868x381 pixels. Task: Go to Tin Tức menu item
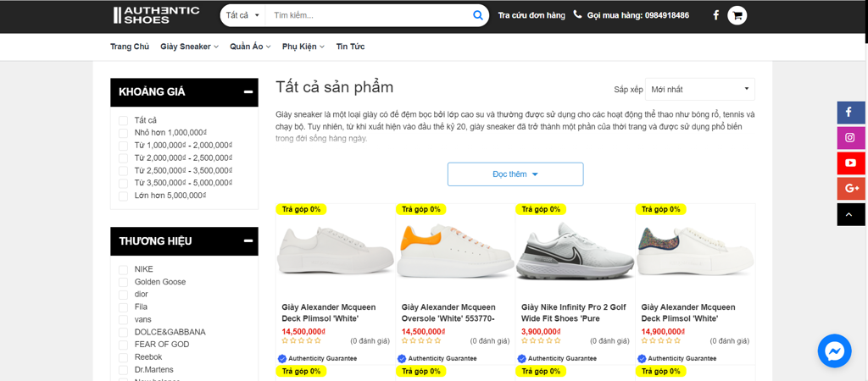350,47
